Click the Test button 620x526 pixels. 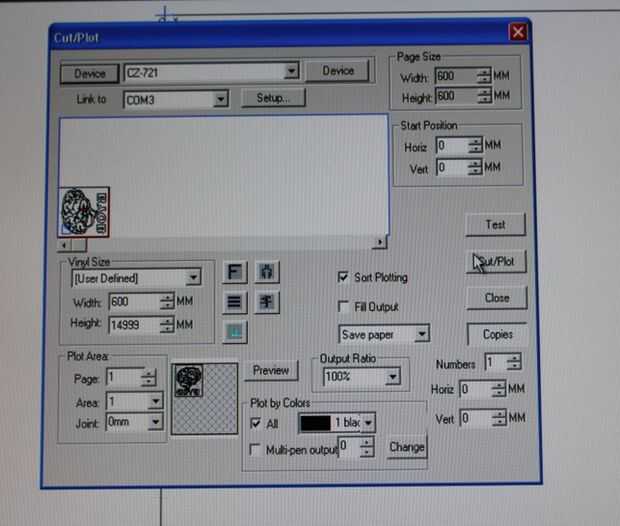point(495,225)
